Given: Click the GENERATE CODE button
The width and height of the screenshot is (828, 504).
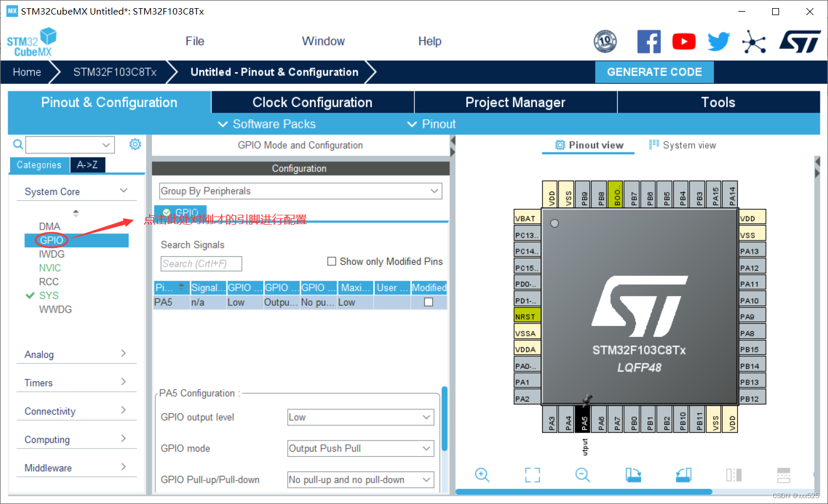Looking at the screenshot, I should tap(654, 72).
